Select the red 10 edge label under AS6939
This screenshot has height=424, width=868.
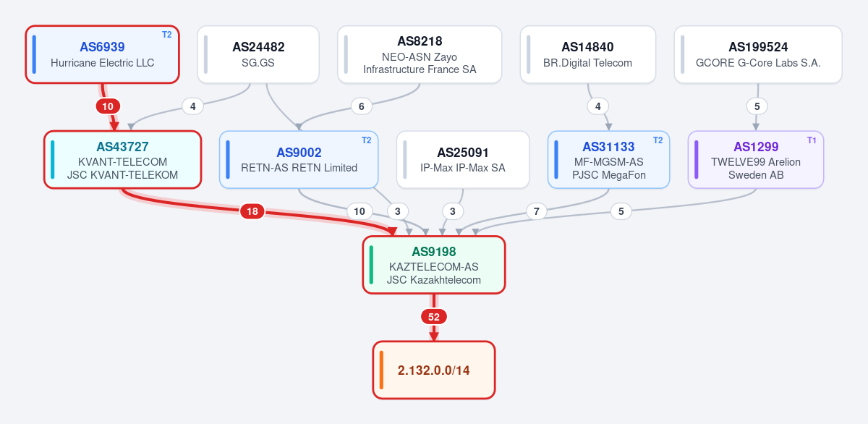(108, 106)
